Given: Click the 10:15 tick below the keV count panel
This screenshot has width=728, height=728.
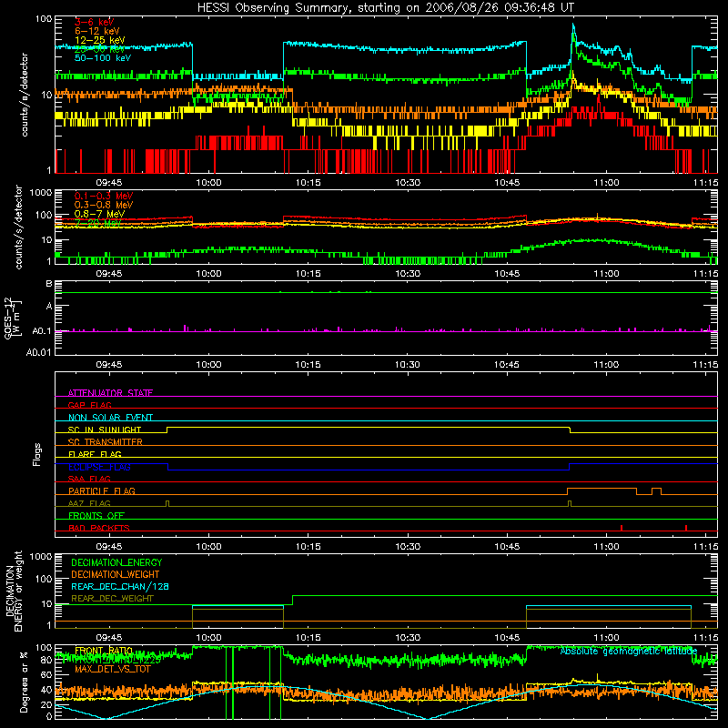Looking at the screenshot, I should pos(308,183).
